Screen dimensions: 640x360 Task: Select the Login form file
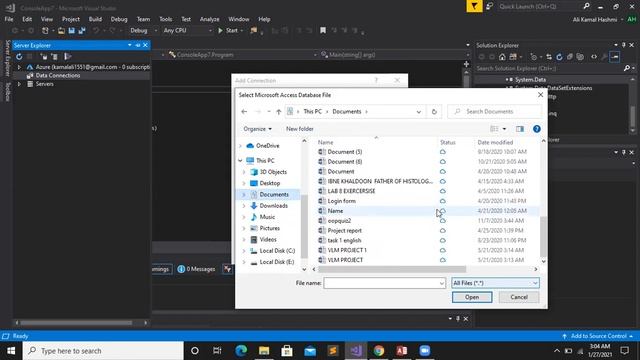click(341, 201)
